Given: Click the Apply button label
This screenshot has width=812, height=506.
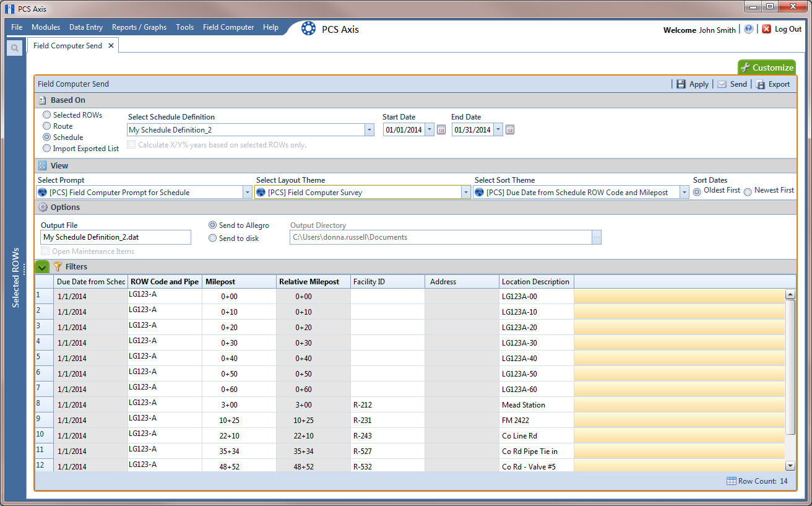Looking at the screenshot, I should point(699,84).
